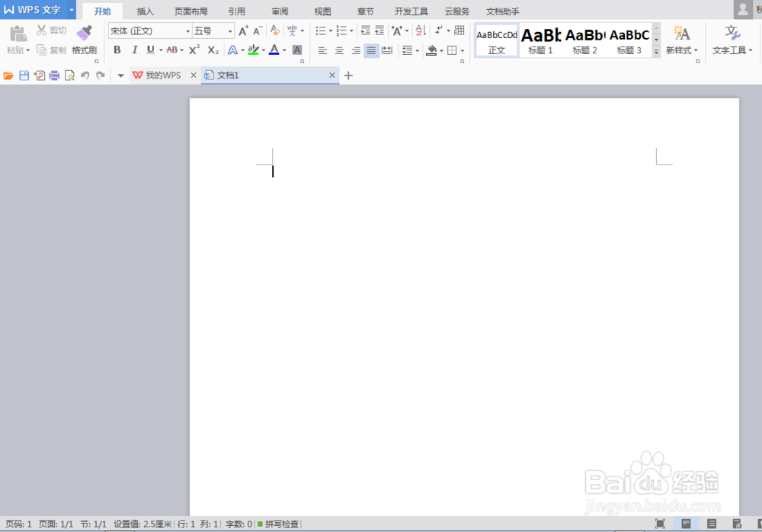The height and width of the screenshot is (532, 762).
Task: Switch to the 引用 tab
Action: (237, 11)
